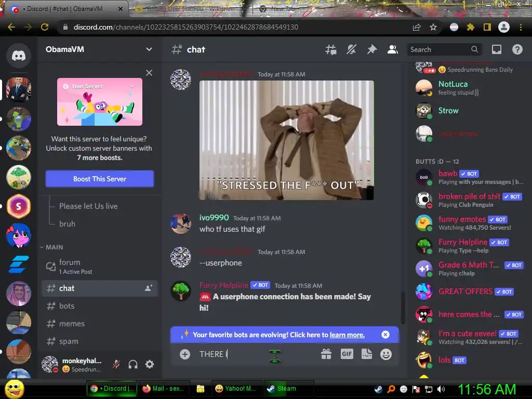Screen dimensions: 532x399
Task: Select the bots channel
Action: [x=100, y=306]
